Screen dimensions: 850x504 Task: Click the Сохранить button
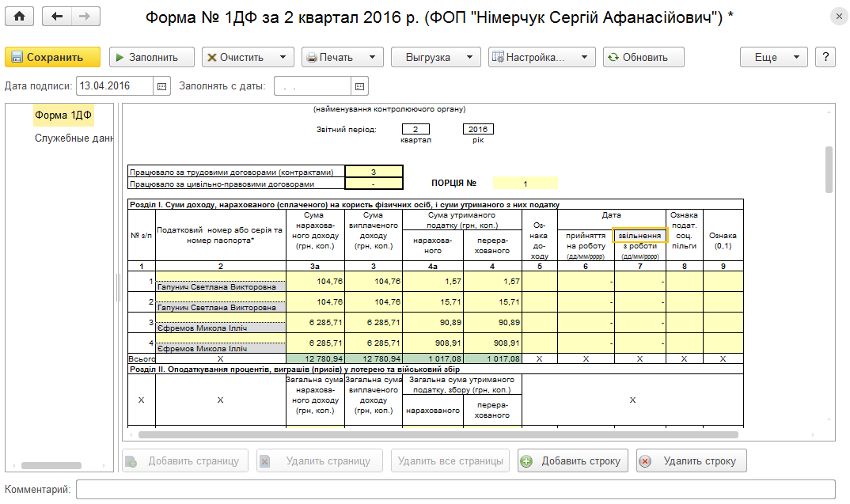(x=52, y=57)
